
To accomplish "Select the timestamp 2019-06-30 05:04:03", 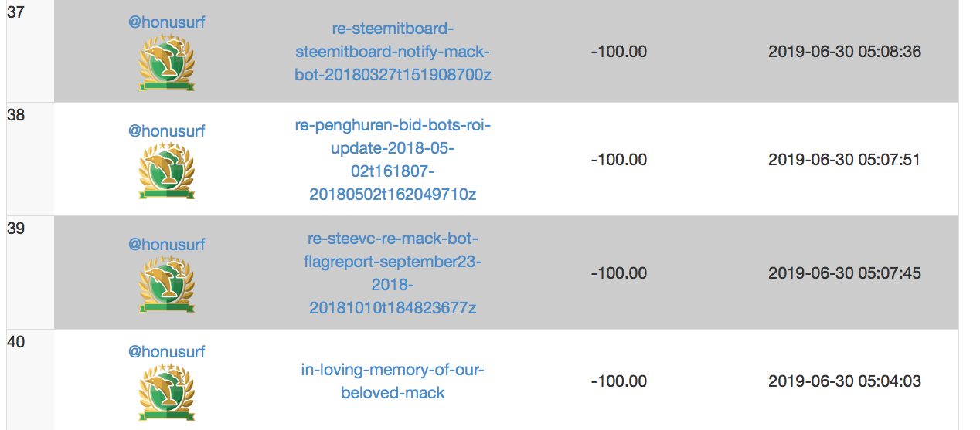I will click(x=845, y=381).
